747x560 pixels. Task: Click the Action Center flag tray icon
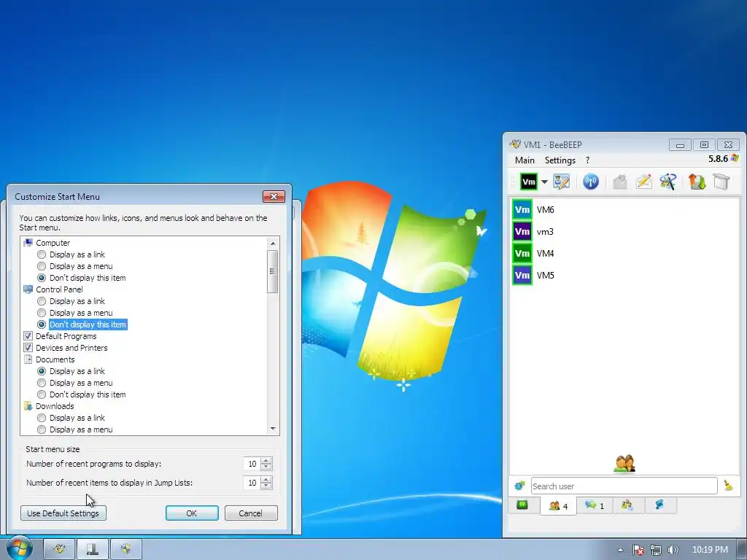pyautogui.click(x=638, y=550)
